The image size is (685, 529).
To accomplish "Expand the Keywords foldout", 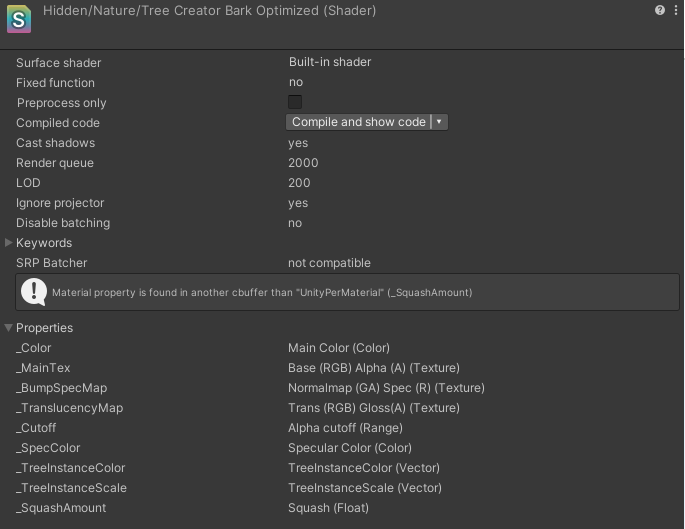I will pos(9,243).
